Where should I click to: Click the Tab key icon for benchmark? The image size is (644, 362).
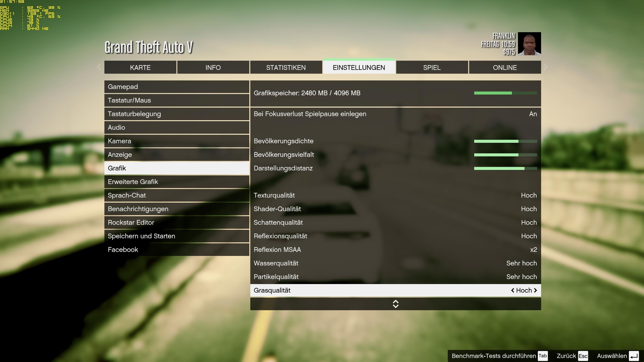pyautogui.click(x=542, y=356)
